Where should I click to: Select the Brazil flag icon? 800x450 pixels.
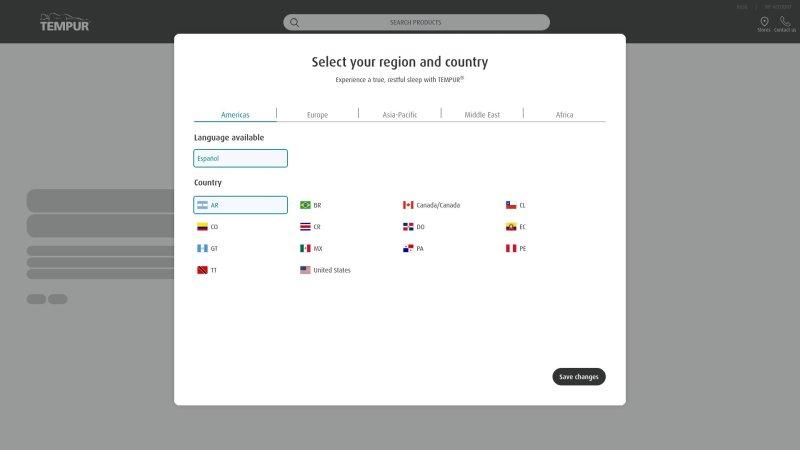click(x=305, y=205)
